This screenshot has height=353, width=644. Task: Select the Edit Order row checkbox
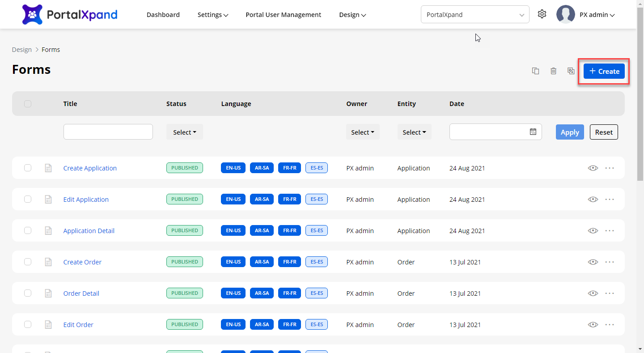[x=28, y=325]
